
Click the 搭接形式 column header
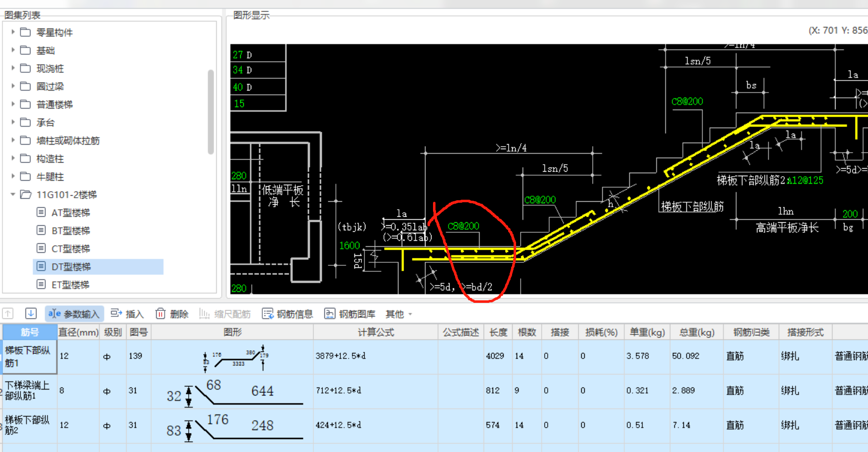point(805,332)
